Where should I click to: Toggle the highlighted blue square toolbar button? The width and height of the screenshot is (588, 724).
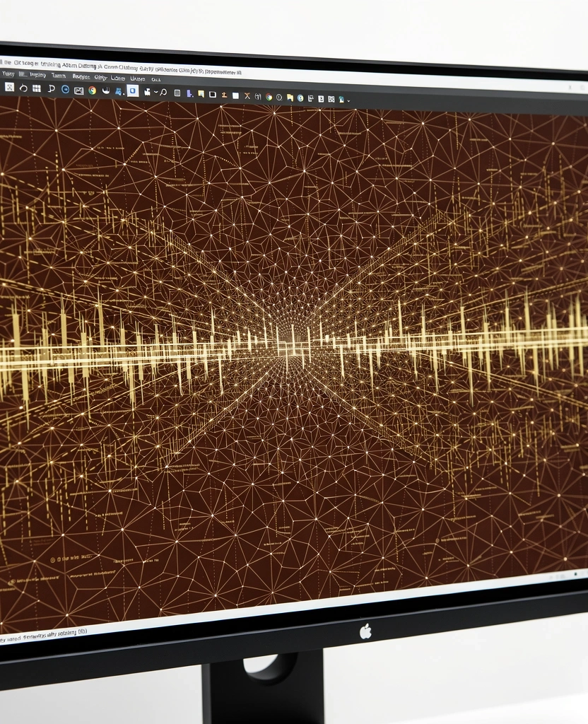click(x=132, y=90)
